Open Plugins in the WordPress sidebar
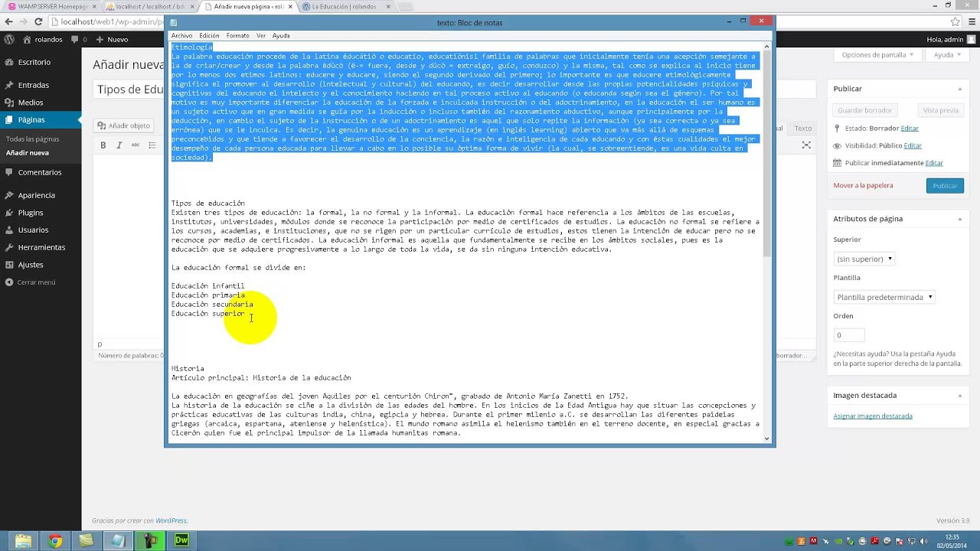Screen dimensions: 980x551 point(31,213)
